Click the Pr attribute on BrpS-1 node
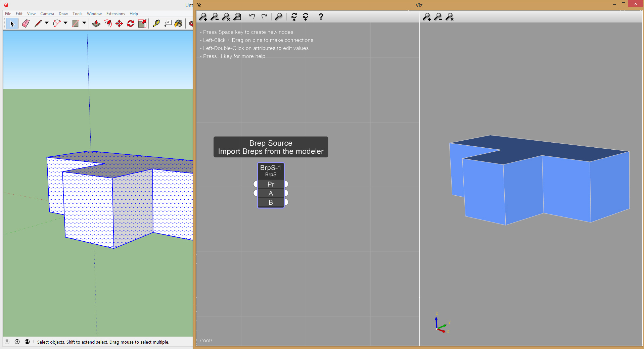Image resolution: width=644 pixels, height=349 pixels. 271,184
